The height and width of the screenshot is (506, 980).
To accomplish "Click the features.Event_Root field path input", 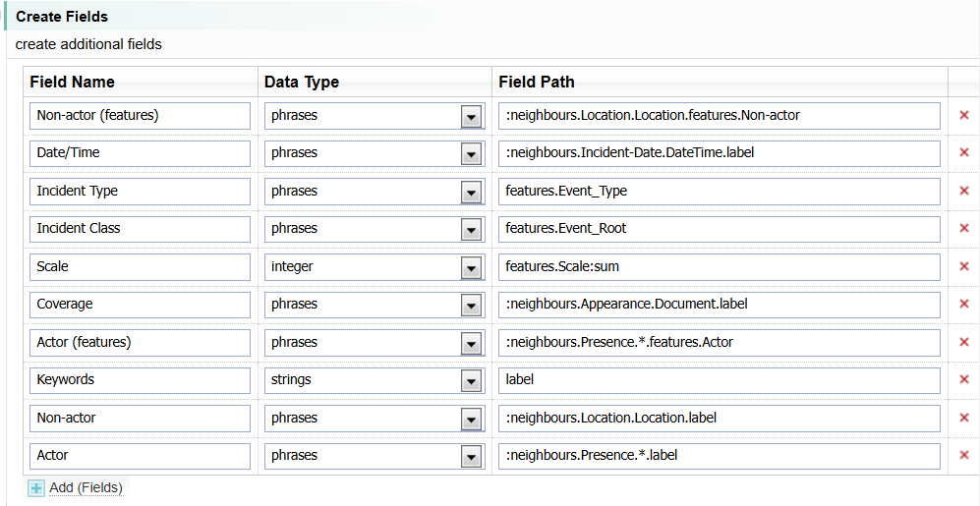I will [719, 229].
